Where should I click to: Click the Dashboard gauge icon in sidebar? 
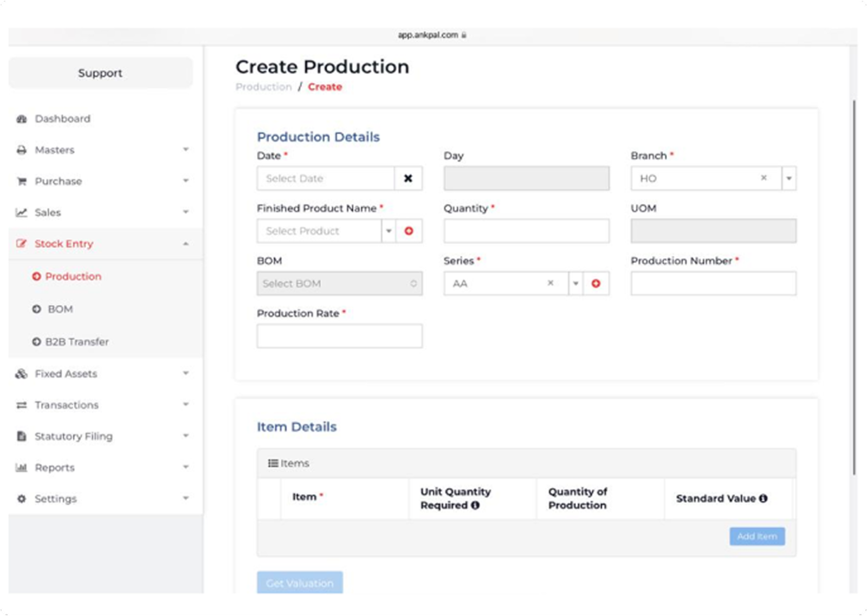pos(22,119)
